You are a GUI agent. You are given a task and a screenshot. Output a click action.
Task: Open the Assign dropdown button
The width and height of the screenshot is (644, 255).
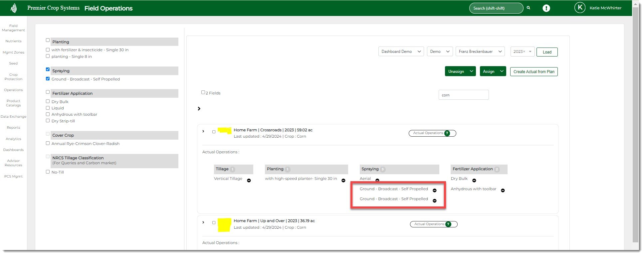(493, 71)
